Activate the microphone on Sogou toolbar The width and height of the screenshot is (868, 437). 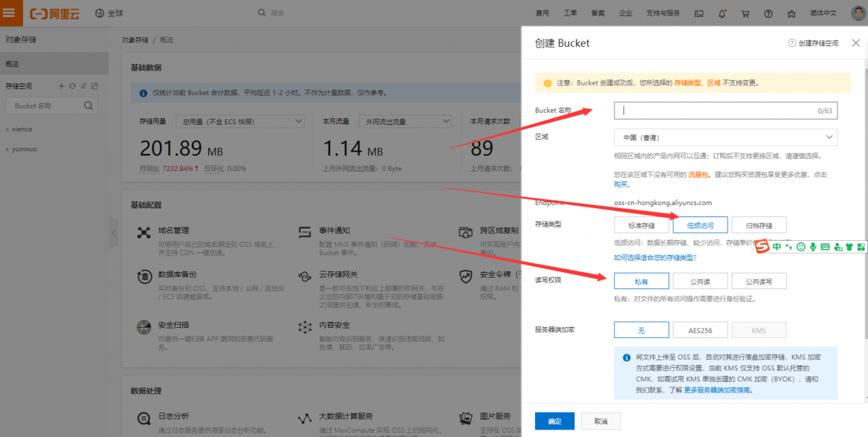[x=812, y=246]
